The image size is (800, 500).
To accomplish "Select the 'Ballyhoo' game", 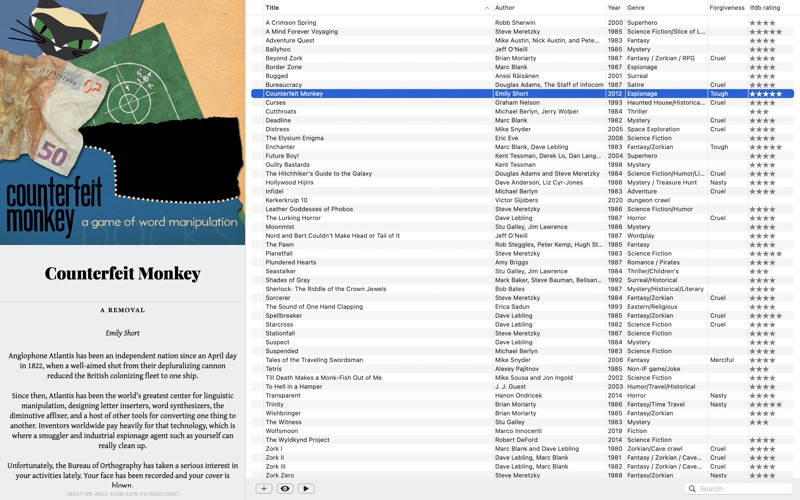I will point(522,49).
